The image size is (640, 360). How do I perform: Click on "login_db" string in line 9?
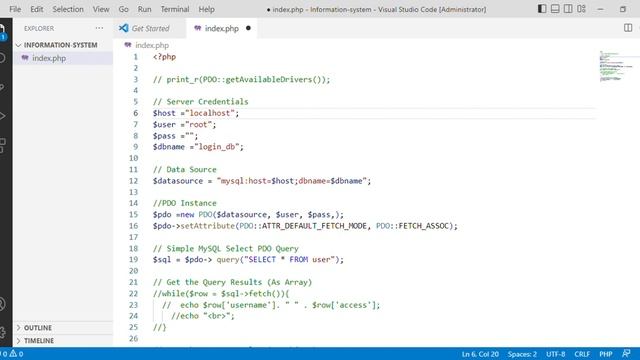click(x=217, y=147)
